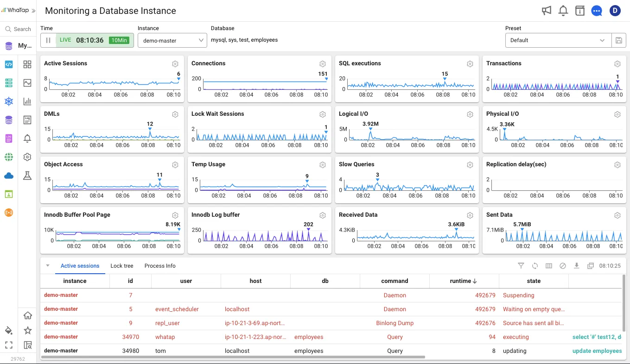
Task: Refresh the active sessions list
Action: click(535, 266)
